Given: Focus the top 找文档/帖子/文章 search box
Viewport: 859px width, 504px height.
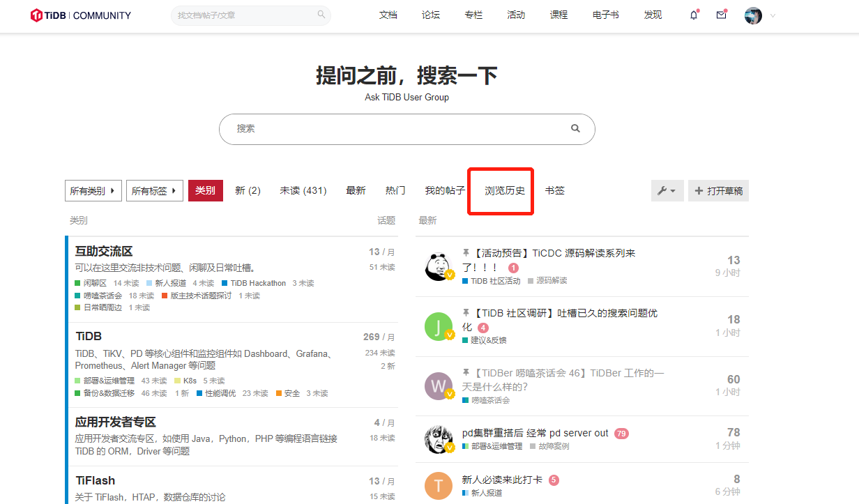Looking at the screenshot, I should [x=251, y=15].
